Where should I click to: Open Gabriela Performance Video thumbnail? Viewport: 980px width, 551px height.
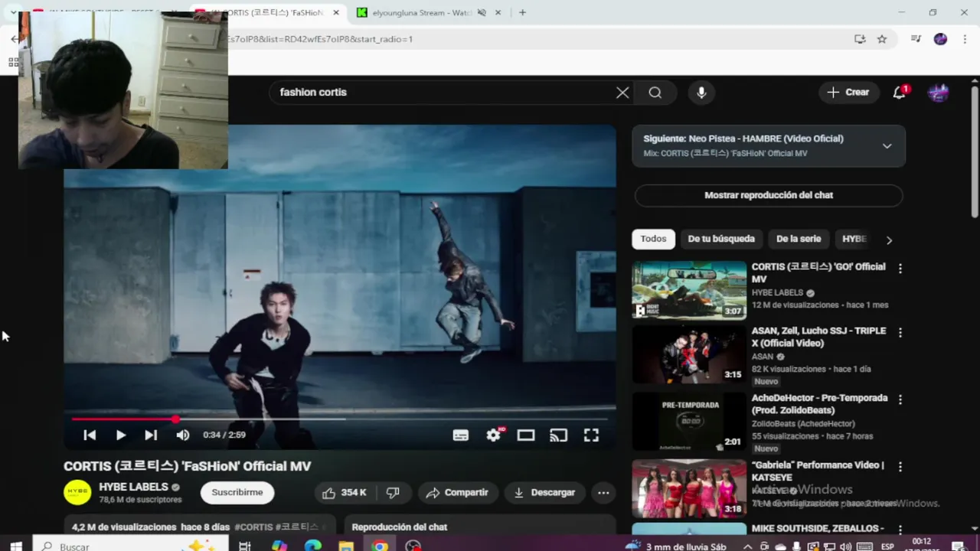click(x=689, y=488)
